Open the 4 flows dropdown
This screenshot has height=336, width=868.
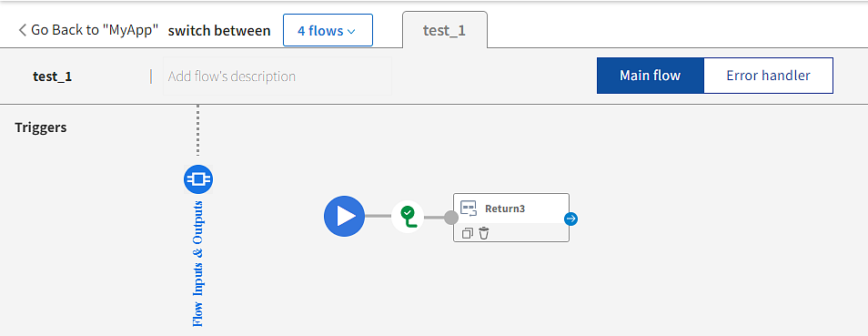(328, 30)
